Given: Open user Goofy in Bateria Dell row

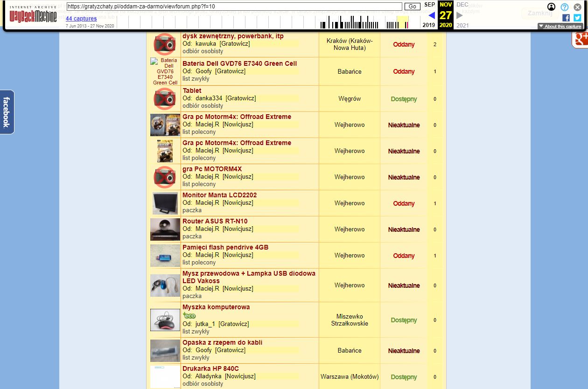Looking at the screenshot, I should tap(203, 71).
